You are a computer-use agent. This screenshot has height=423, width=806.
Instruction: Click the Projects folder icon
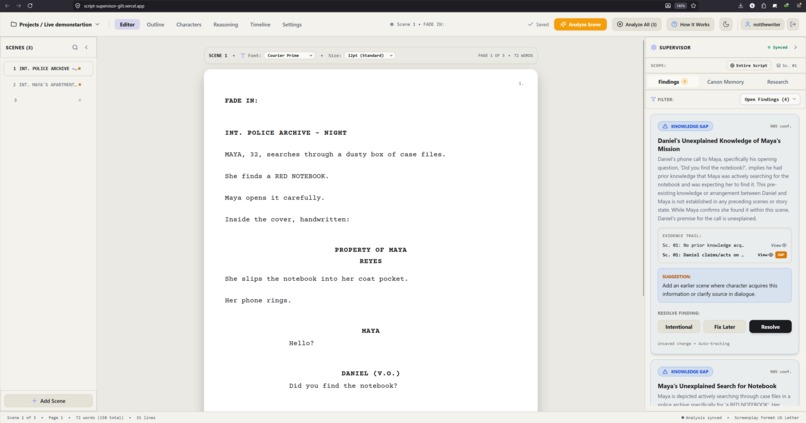14,24
